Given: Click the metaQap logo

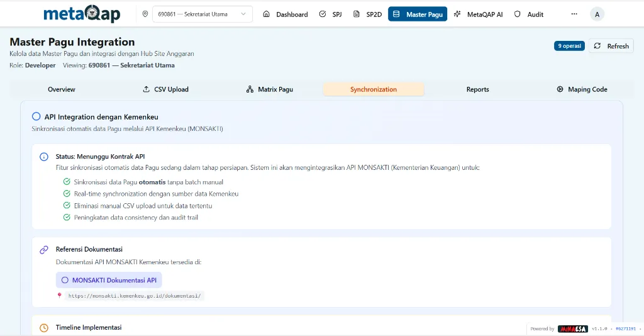Looking at the screenshot, I should click(82, 14).
